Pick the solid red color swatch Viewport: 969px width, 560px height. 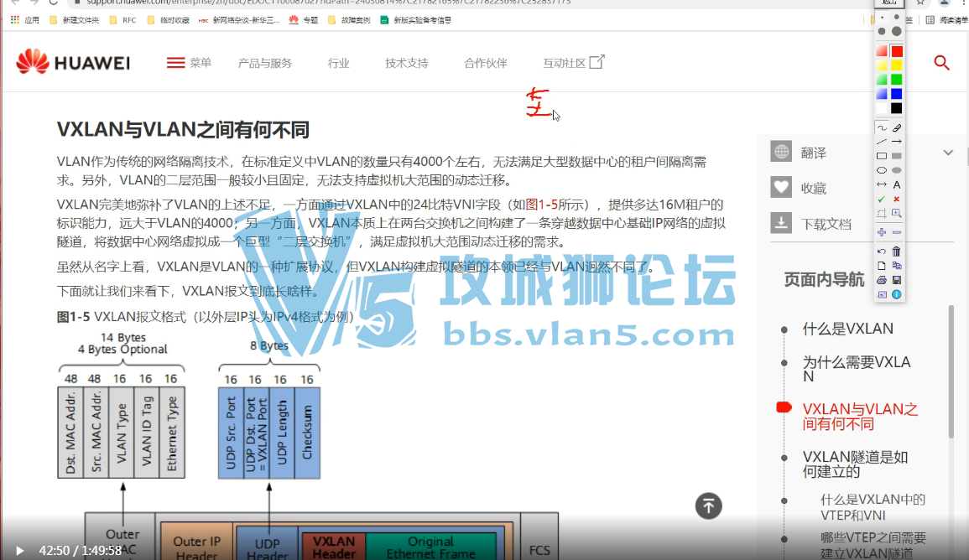897,51
